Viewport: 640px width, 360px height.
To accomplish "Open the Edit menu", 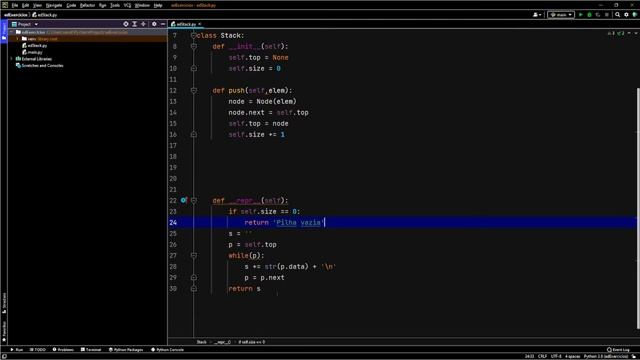I will 25,5.
